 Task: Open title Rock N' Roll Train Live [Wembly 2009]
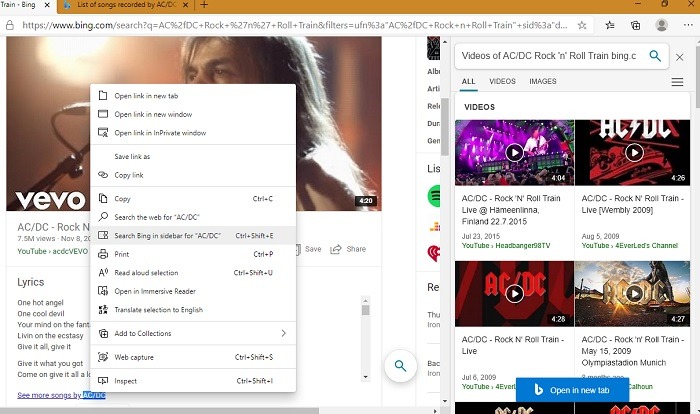[x=633, y=204]
